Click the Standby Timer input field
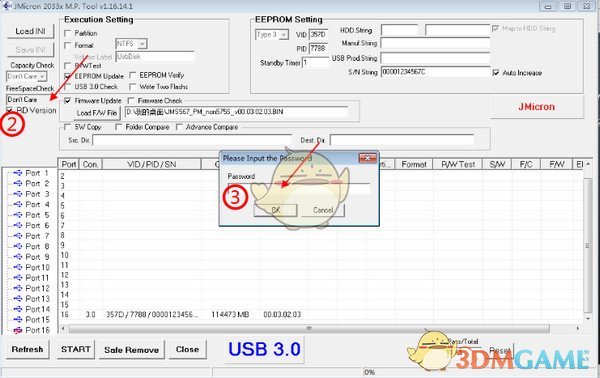This screenshot has width=600, height=378. click(315, 63)
